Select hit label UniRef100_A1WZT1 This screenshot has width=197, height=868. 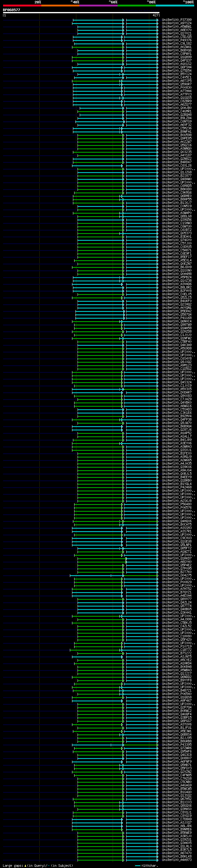177,552
